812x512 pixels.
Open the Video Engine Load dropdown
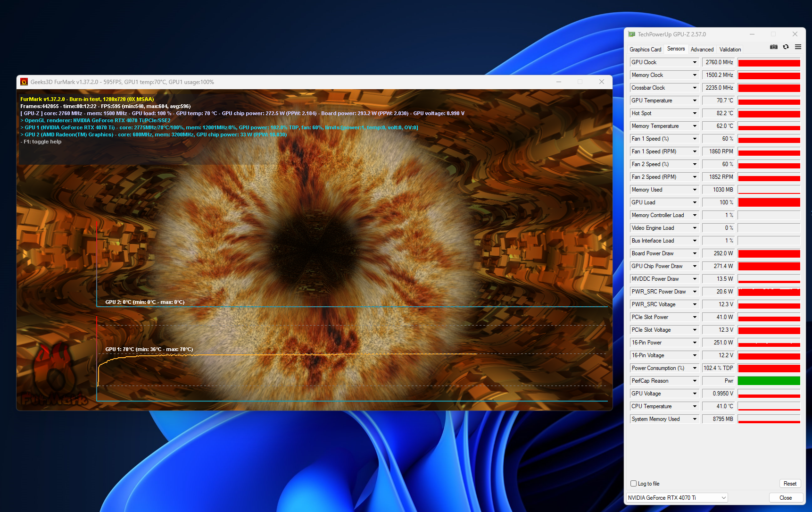point(695,228)
